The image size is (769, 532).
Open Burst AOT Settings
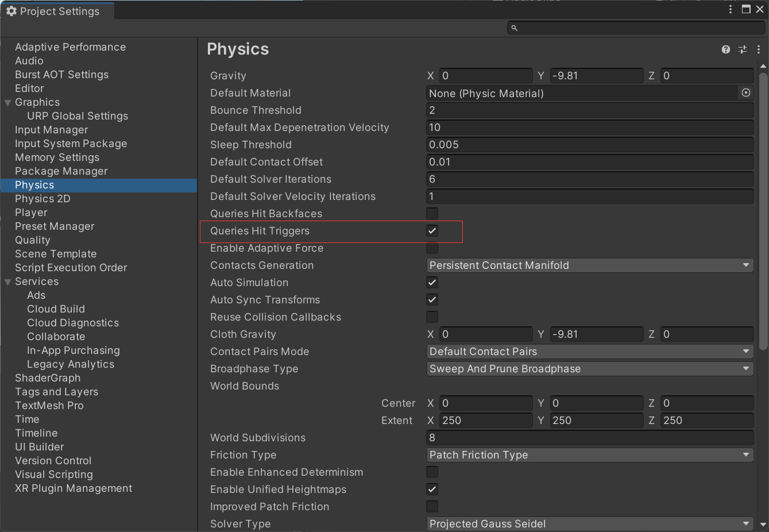pos(61,75)
